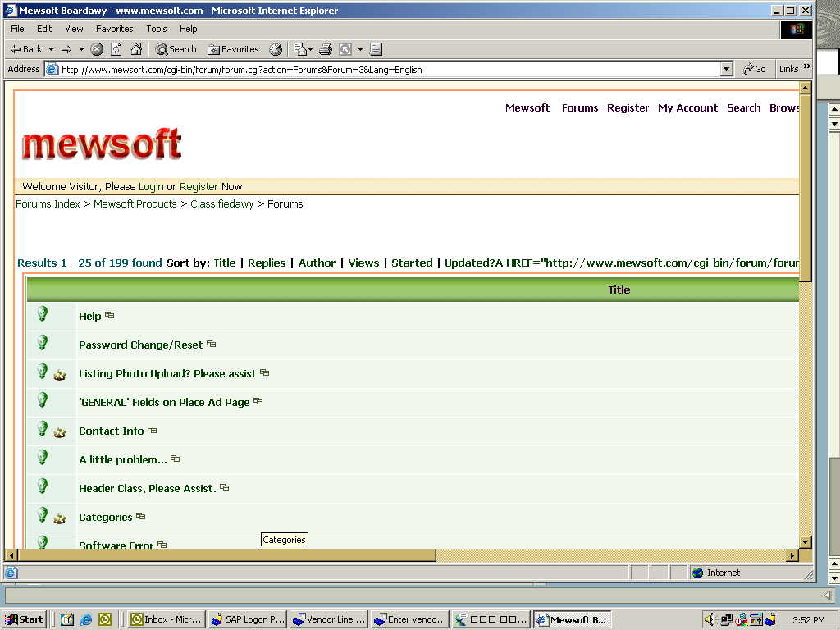
Task: Switch to Inbox - Microsoft taskbar button
Action: point(167,620)
